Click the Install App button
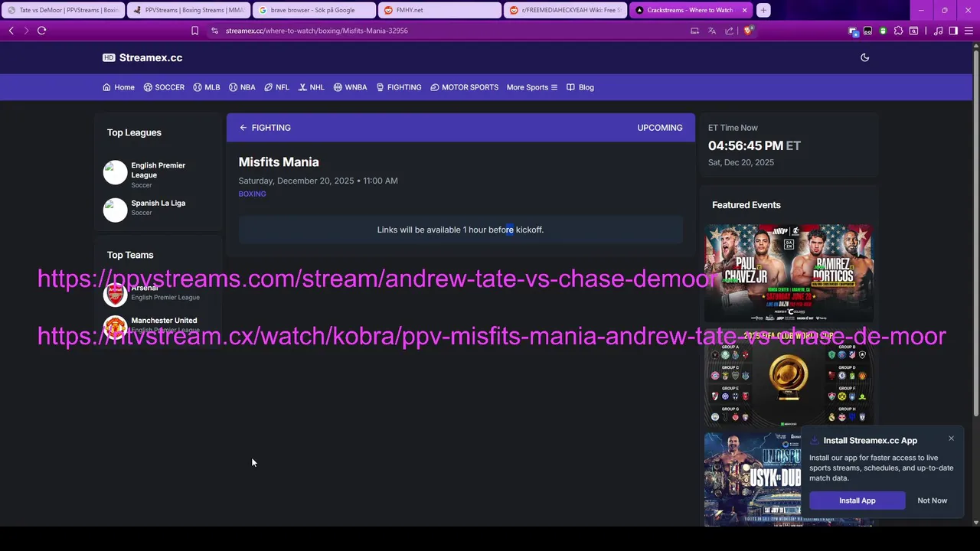 [857, 500]
